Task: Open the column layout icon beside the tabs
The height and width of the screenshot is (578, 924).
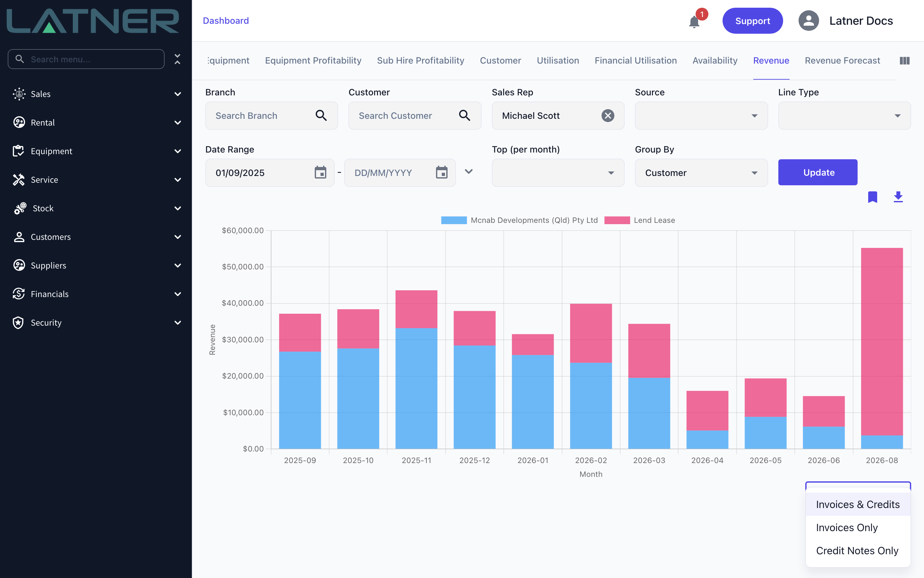Action: coord(904,60)
